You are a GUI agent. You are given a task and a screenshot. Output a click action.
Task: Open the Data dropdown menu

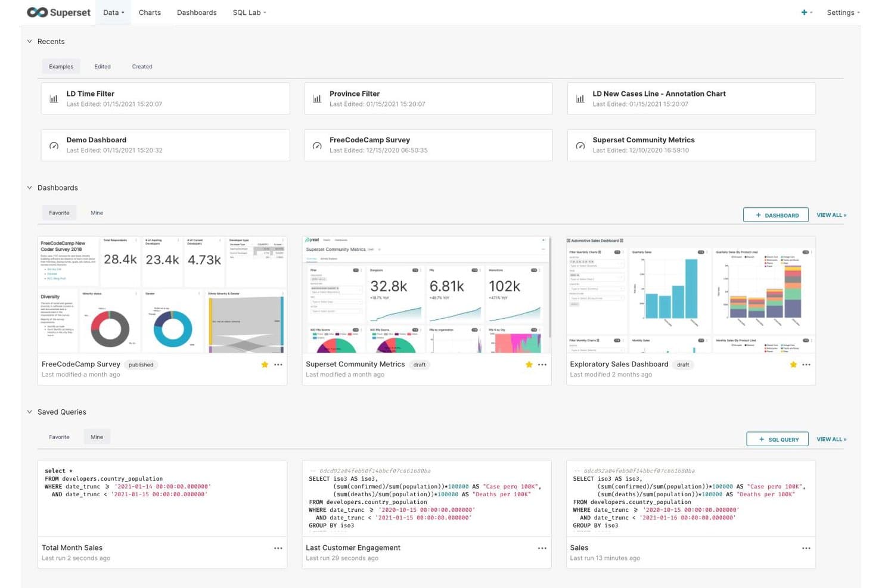click(114, 13)
